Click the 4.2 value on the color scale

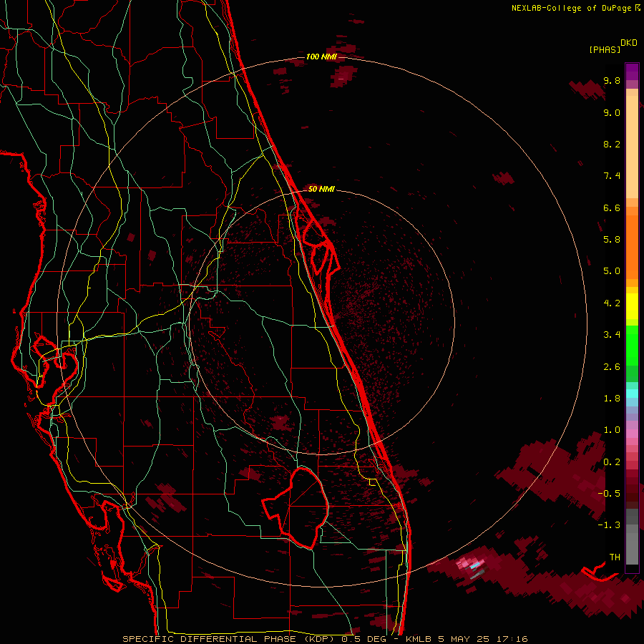612,303
